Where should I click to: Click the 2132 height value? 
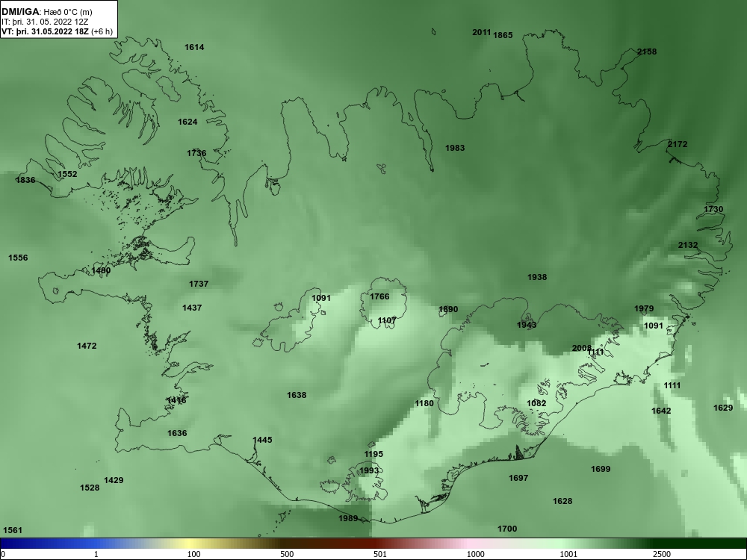pyautogui.click(x=688, y=245)
